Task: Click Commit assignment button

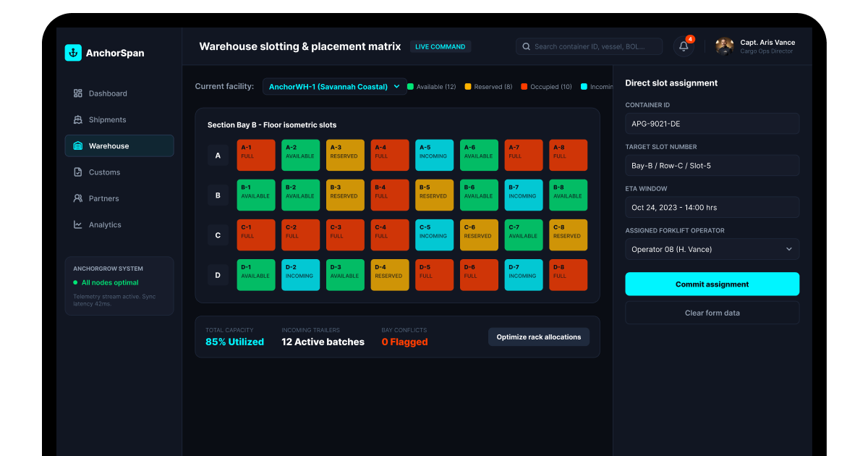Action: pos(712,284)
